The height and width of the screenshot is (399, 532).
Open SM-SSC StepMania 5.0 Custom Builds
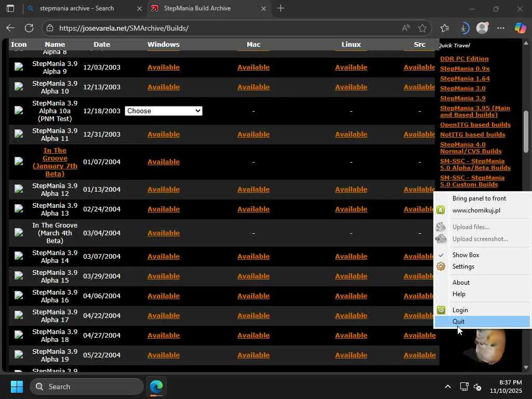tap(472, 181)
